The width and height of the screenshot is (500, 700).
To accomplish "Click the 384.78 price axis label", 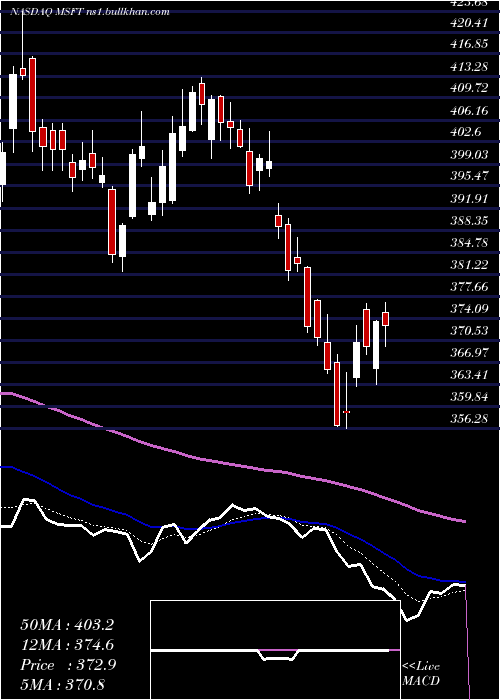I will coord(468,243).
